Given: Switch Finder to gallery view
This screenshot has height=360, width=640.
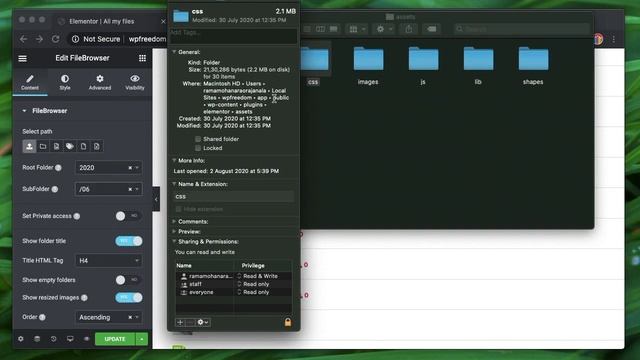Looking at the screenshot, I should [x=334, y=29].
